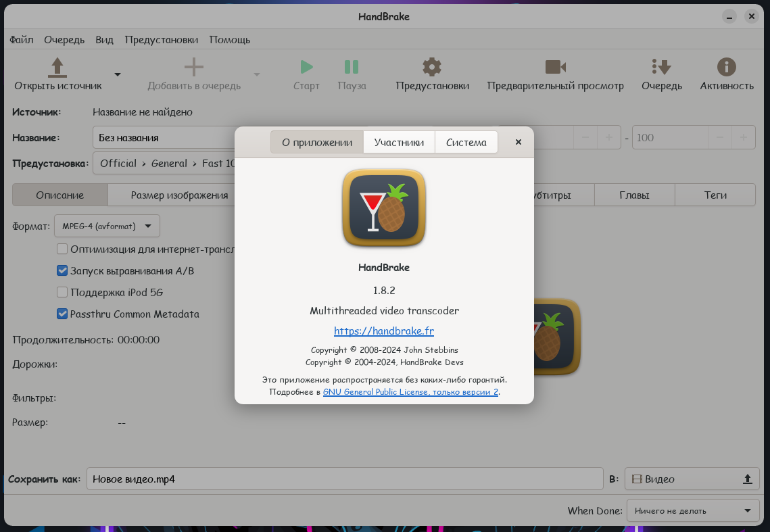770x532 pixels.
Task: Enable Поддержка iPod 5G checkbox
Action: 62,292
